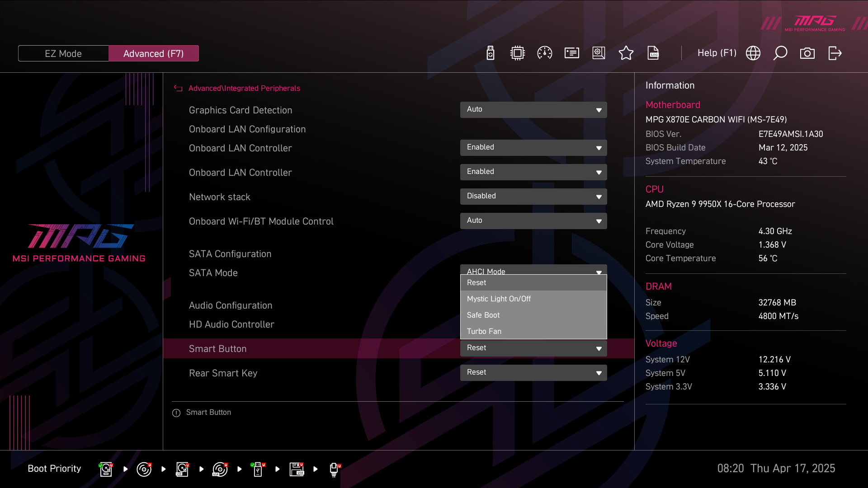Click the globe language icon
Image resolution: width=868 pixels, height=488 pixels.
pyautogui.click(x=753, y=53)
